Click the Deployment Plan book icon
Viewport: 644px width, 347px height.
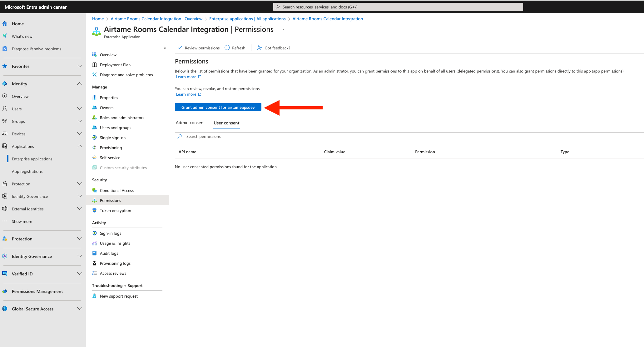(x=94, y=65)
